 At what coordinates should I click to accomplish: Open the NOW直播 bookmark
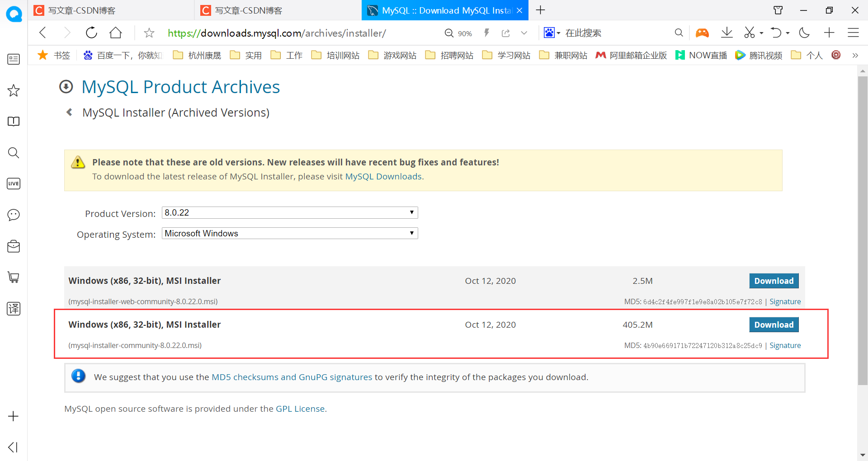point(701,55)
